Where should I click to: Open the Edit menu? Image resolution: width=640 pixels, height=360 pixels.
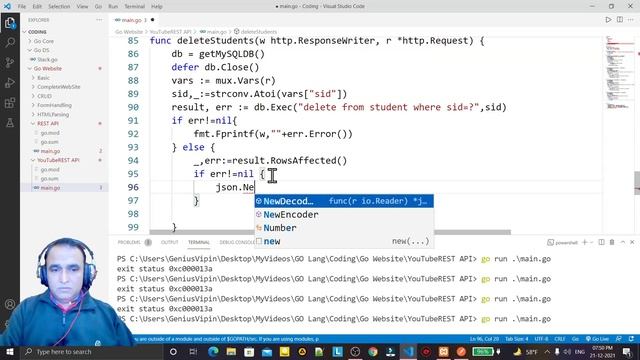(x=37, y=7)
